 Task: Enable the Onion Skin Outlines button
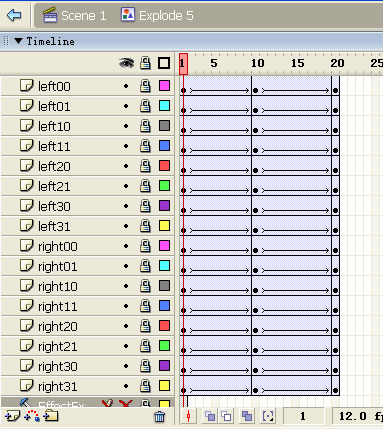pos(227,416)
